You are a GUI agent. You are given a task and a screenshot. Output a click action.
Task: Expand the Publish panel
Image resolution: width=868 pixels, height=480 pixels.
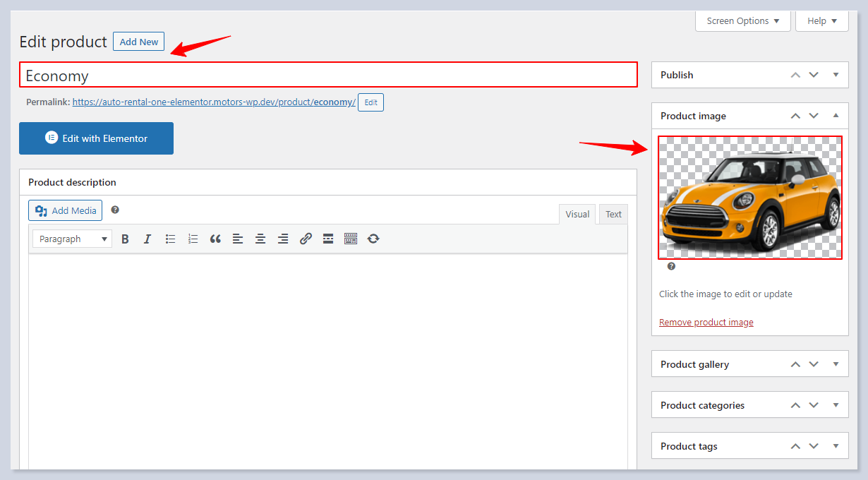point(836,75)
